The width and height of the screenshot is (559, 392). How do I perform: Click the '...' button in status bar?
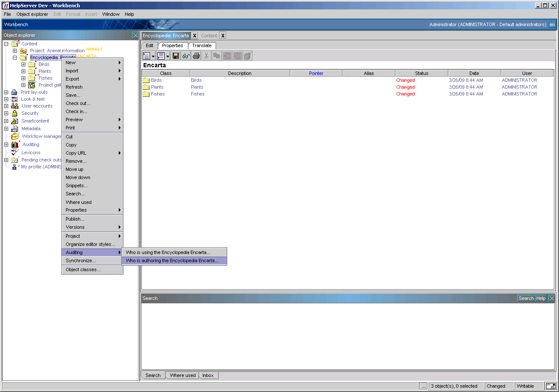click(x=424, y=386)
